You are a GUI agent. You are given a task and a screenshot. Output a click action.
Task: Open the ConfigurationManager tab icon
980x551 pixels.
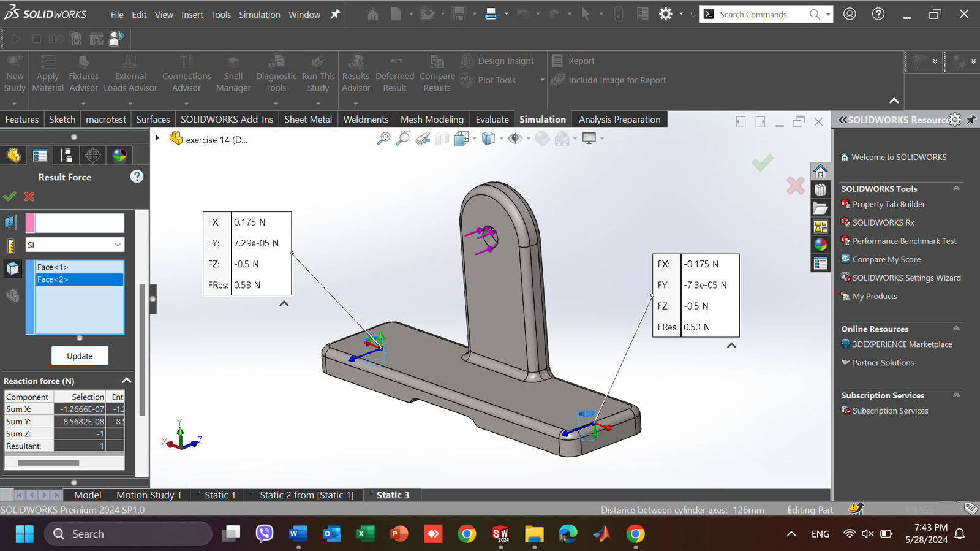(x=66, y=156)
